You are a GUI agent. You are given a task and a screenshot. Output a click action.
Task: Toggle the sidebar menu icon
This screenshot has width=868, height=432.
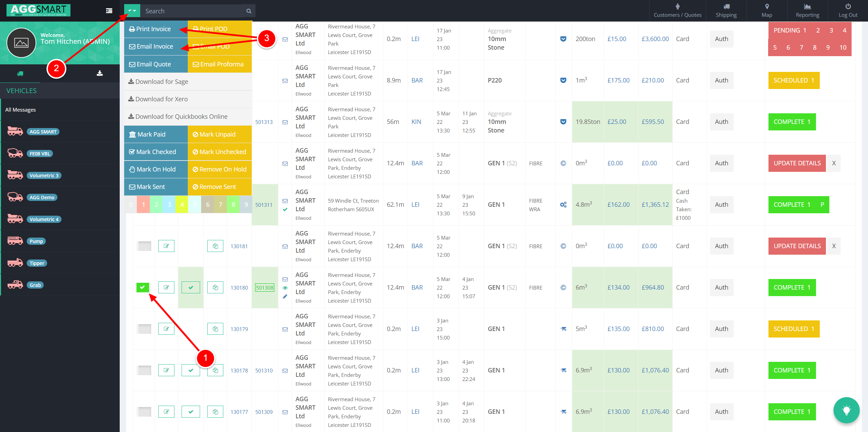point(109,11)
